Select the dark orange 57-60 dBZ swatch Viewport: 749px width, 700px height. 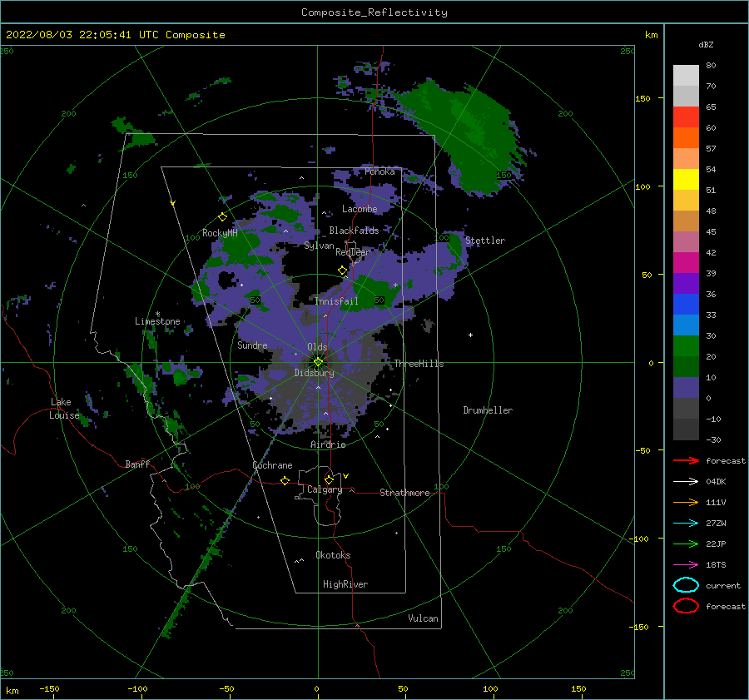point(686,138)
